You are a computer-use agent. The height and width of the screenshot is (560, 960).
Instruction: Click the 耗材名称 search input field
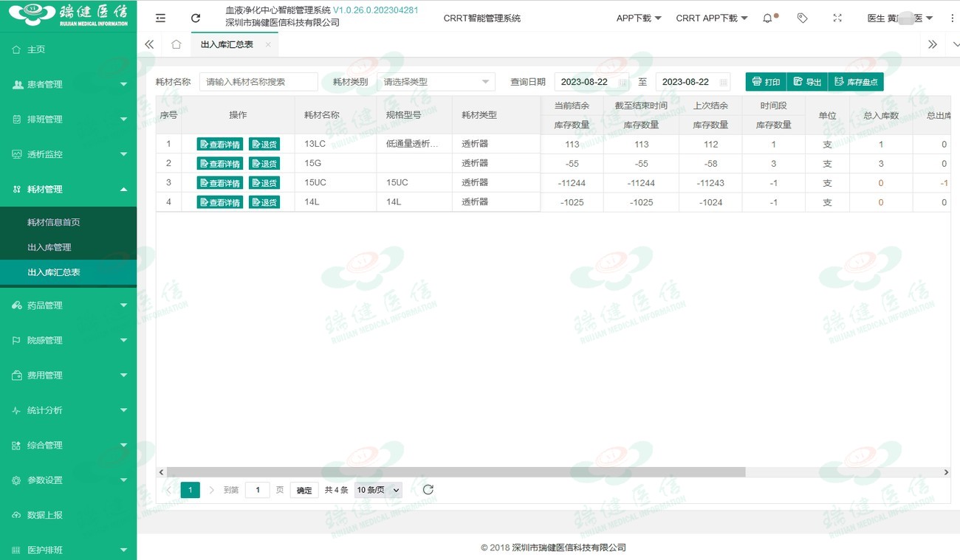tap(258, 82)
